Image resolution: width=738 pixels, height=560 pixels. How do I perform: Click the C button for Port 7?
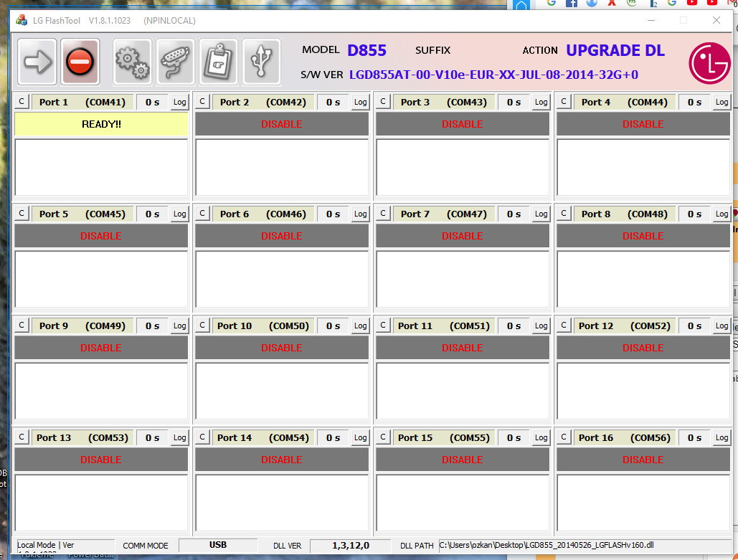[x=383, y=214]
